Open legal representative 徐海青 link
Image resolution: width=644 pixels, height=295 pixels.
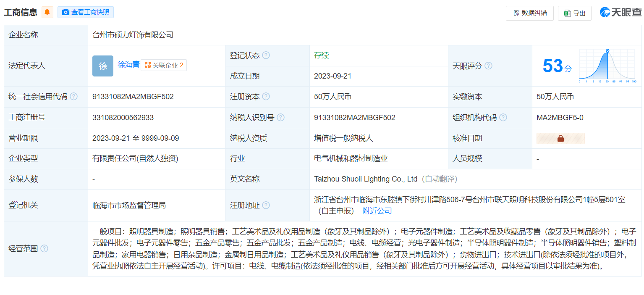[128, 65]
